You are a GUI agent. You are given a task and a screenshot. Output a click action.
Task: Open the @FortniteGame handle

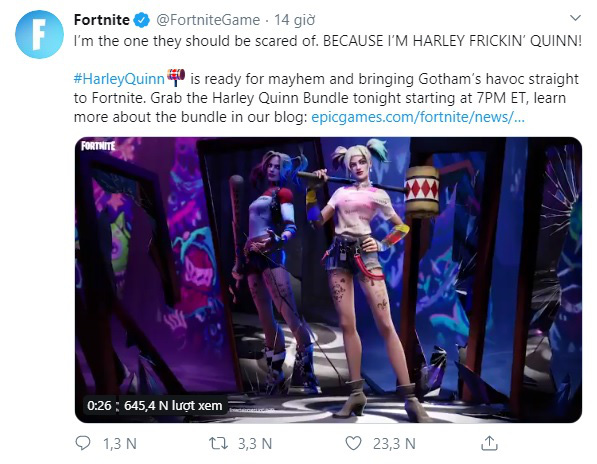coord(208,20)
